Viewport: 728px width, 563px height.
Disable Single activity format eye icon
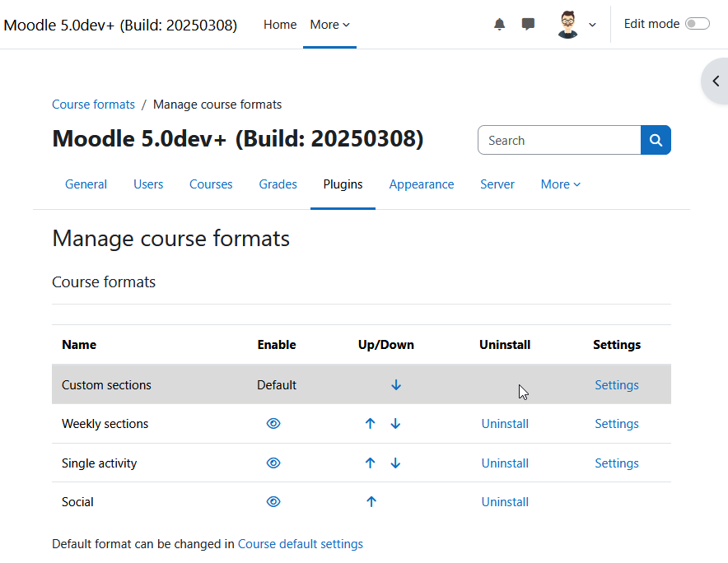point(273,463)
